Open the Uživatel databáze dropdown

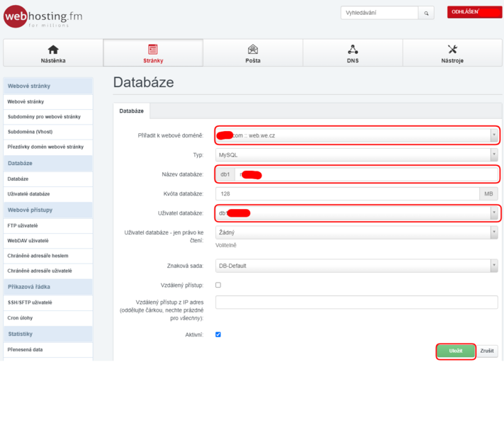[357, 213]
